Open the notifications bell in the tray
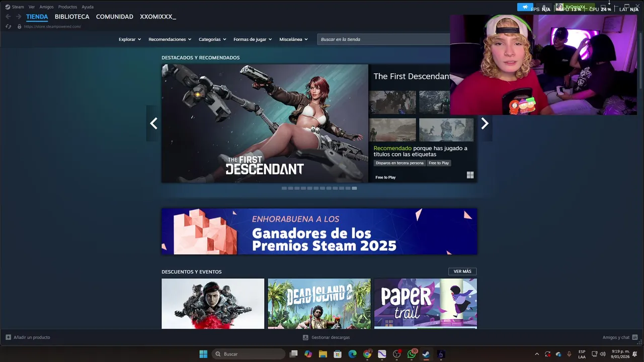Image resolution: width=644 pixels, height=362 pixels. [635, 354]
